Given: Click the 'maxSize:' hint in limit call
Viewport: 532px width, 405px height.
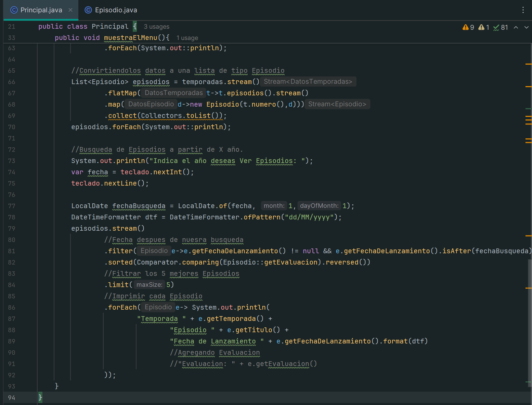Looking at the screenshot, I should point(149,285).
